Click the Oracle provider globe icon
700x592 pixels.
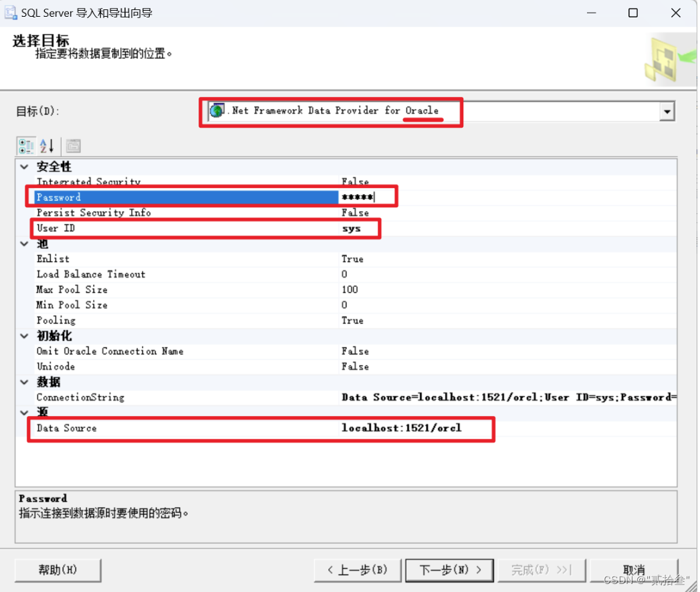(216, 110)
